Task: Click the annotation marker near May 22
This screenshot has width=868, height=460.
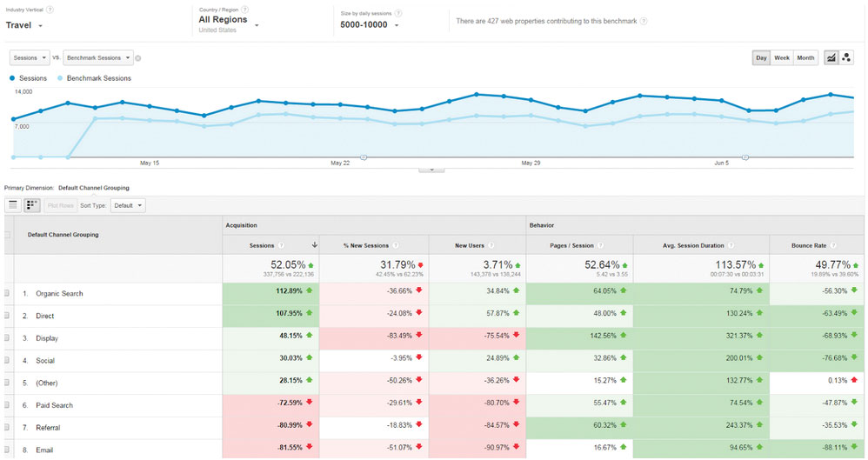Action: tap(364, 157)
